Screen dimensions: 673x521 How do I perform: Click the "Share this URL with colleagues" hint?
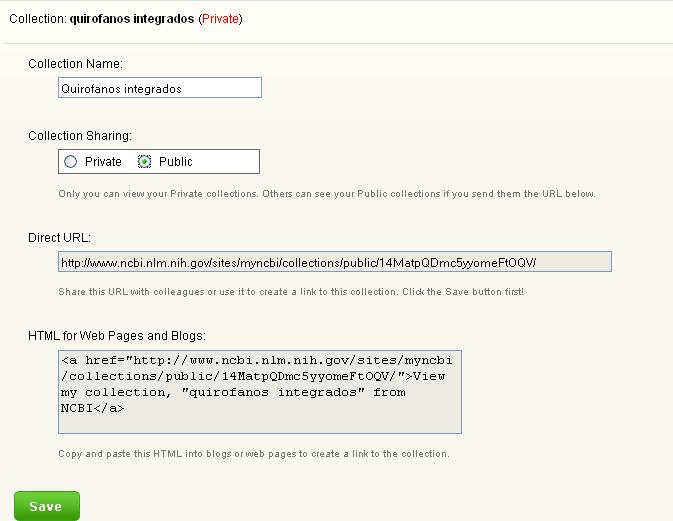click(290, 292)
